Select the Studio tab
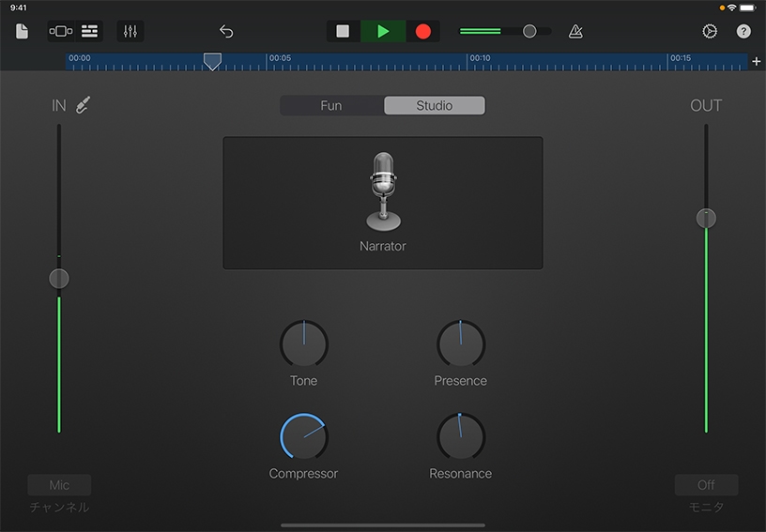Image resolution: width=766 pixels, height=532 pixels. pos(435,105)
